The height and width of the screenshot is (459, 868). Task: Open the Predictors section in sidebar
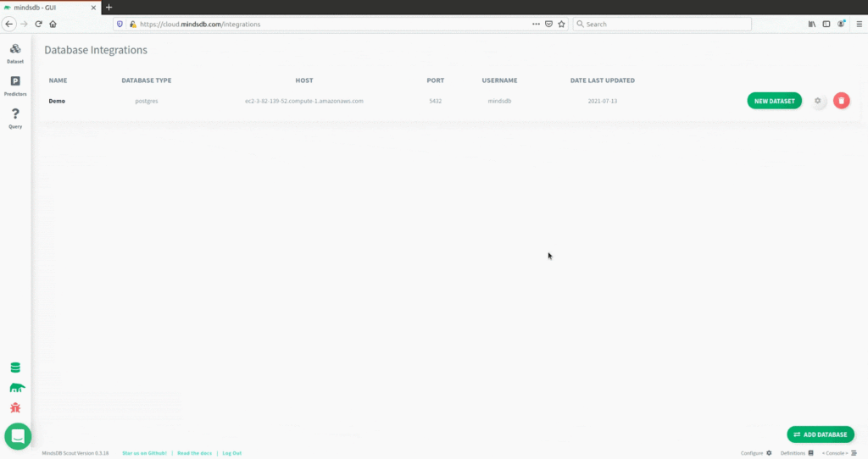15,86
